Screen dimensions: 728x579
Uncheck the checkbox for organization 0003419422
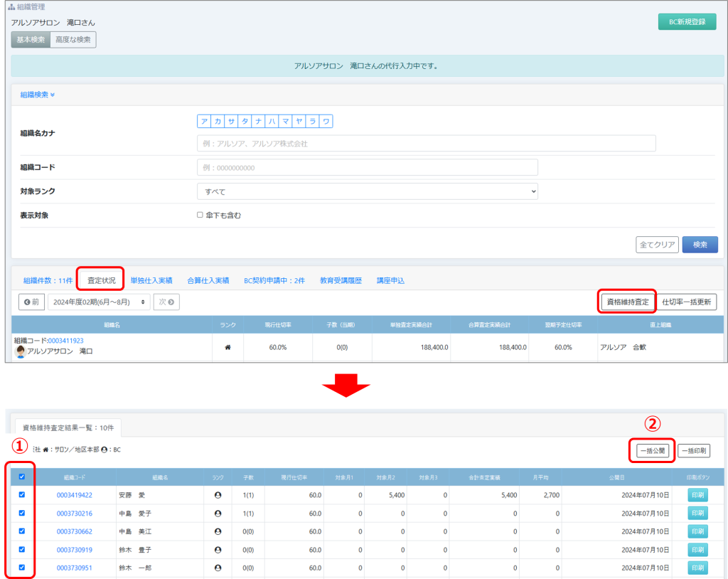(x=23, y=494)
